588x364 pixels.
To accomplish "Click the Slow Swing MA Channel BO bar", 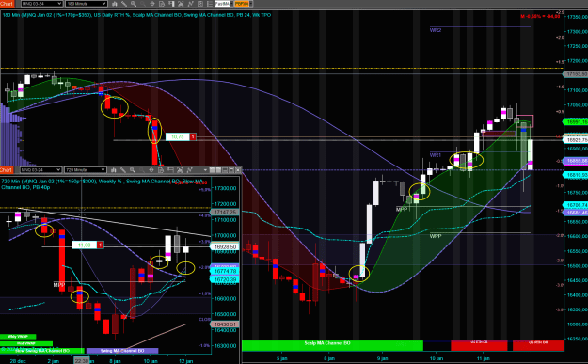I will (x=42, y=351).
